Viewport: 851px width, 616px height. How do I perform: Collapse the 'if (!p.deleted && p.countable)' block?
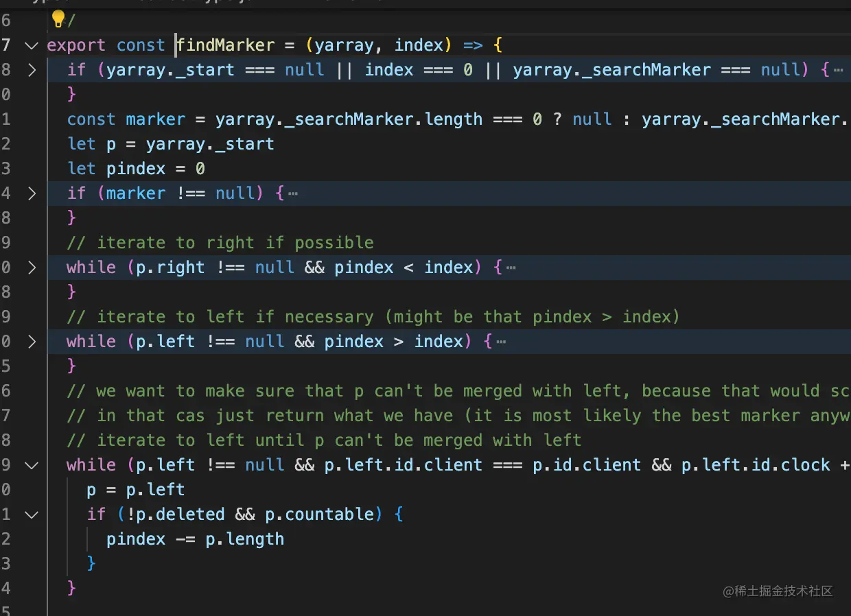pos(31,514)
